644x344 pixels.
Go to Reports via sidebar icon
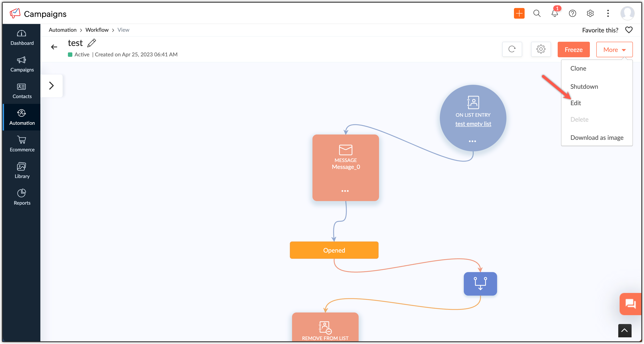coord(22,197)
